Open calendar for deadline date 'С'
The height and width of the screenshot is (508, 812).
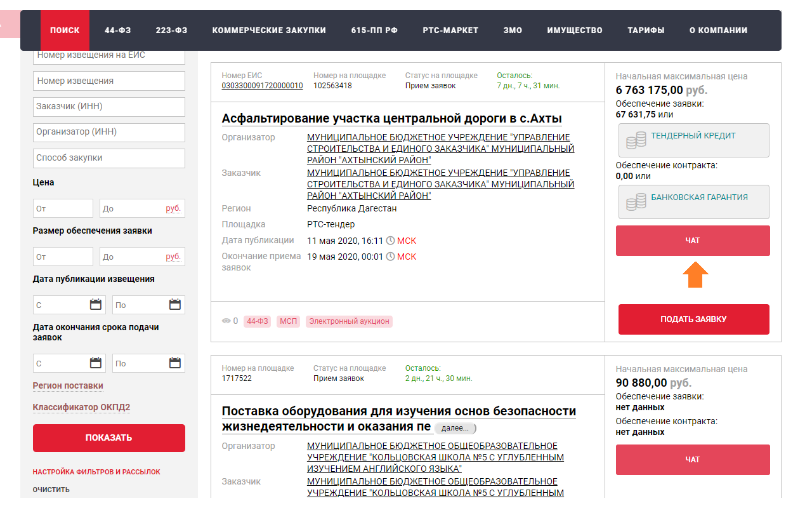point(96,363)
